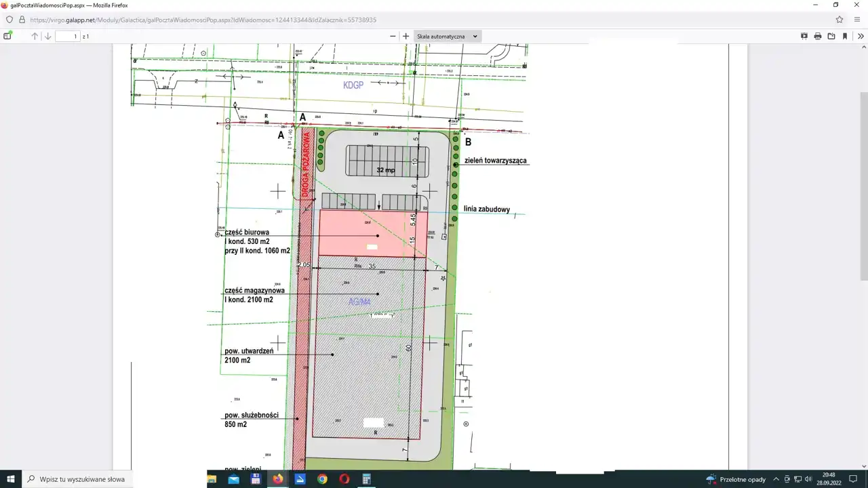Toggle the PDF viewer sidebar

pyautogui.click(x=7, y=36)
